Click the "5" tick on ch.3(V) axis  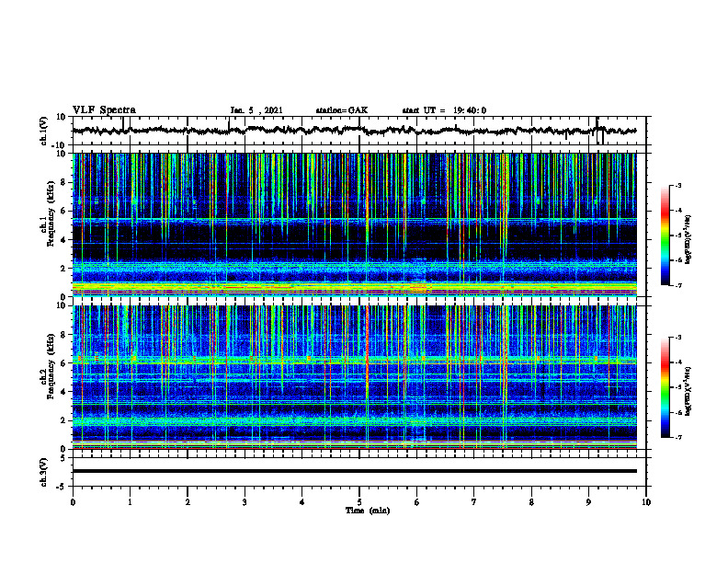click(63, 458)
